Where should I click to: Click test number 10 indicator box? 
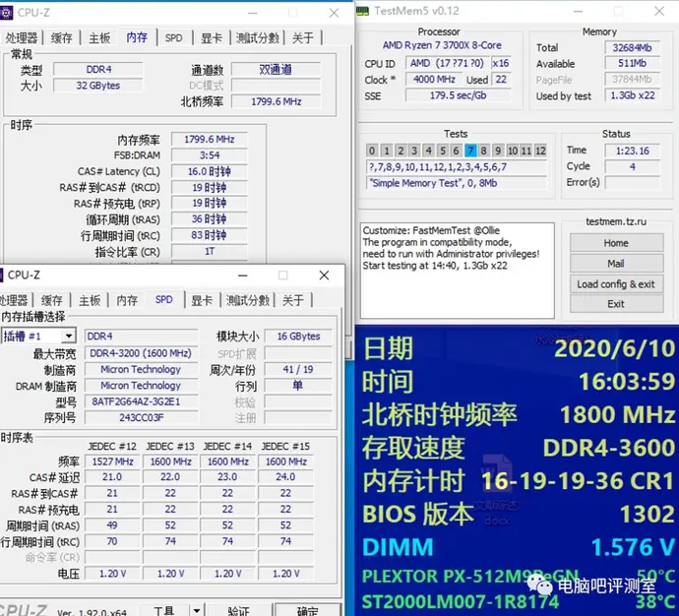512,151
